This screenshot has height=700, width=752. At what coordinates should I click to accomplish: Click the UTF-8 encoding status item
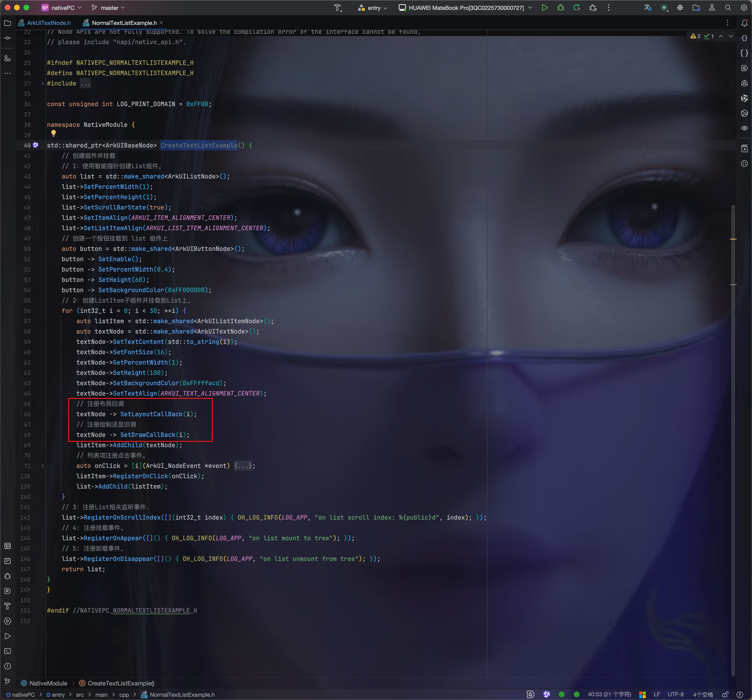[675, 694]
